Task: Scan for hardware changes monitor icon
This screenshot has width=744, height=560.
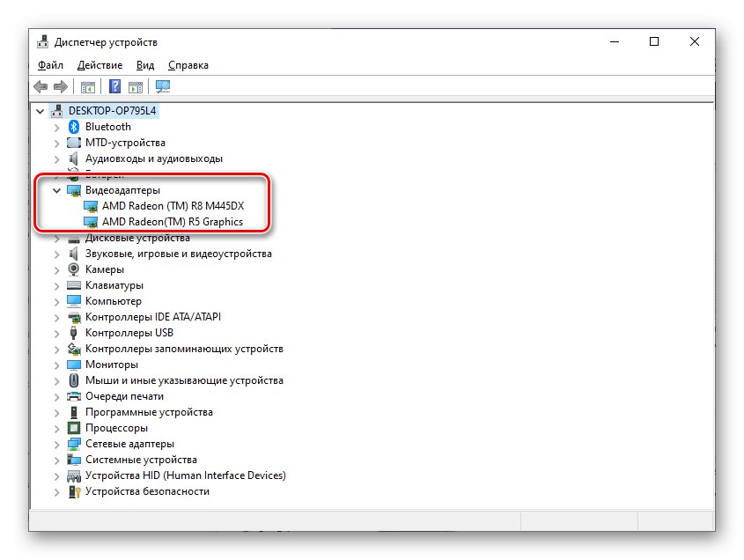Action: click(163, 86)
